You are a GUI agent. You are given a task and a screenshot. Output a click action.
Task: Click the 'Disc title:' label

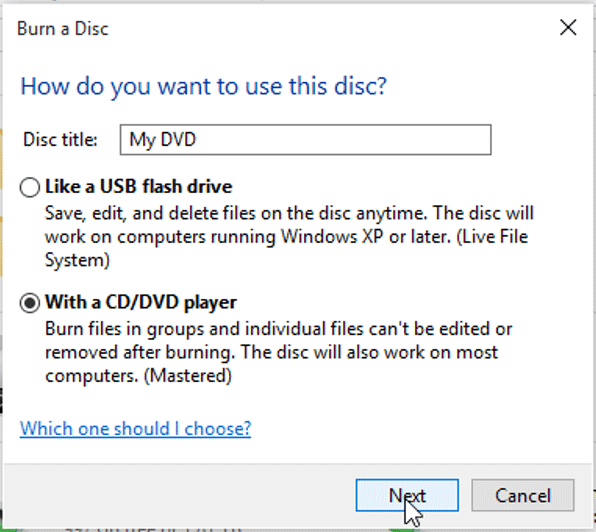click(x=60, y=140)
